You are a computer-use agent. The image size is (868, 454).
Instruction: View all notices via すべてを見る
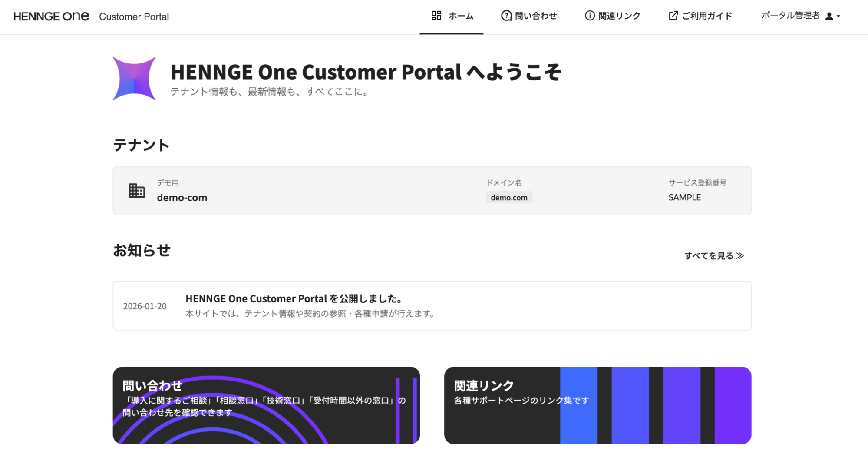[x=714, y=256]
